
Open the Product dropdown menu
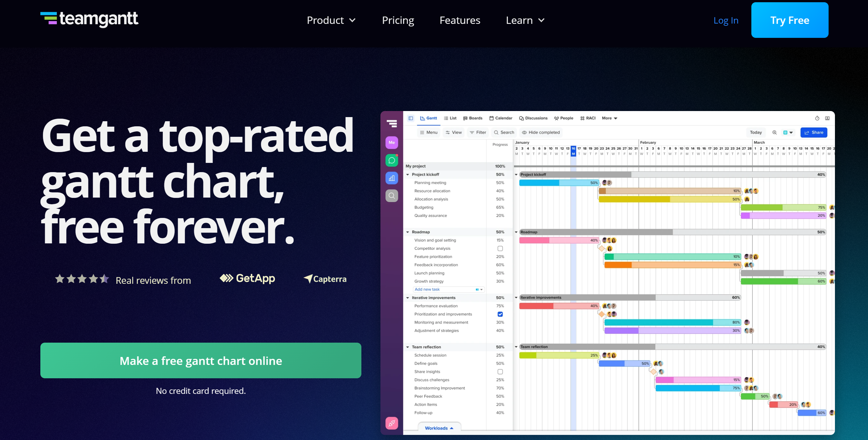coord(331,20)
